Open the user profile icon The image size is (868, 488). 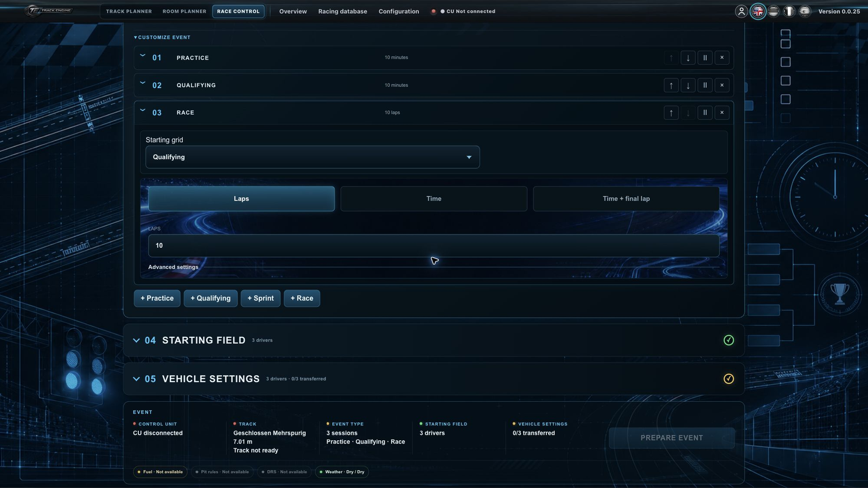[741, 11]
